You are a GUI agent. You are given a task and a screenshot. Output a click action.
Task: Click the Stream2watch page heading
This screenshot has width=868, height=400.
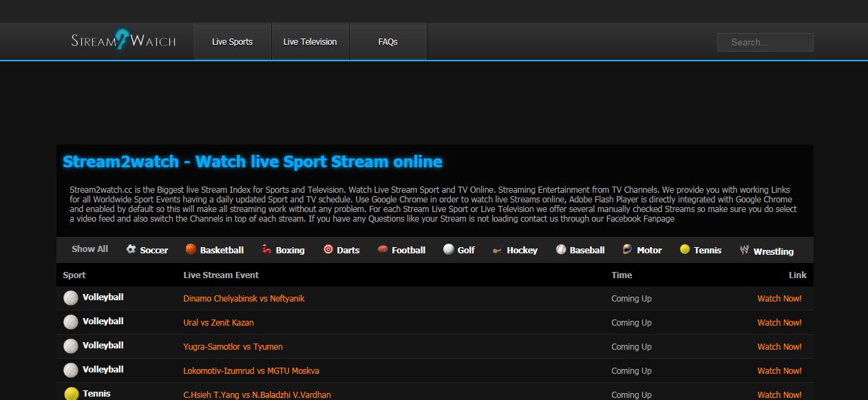pos(253,162)
